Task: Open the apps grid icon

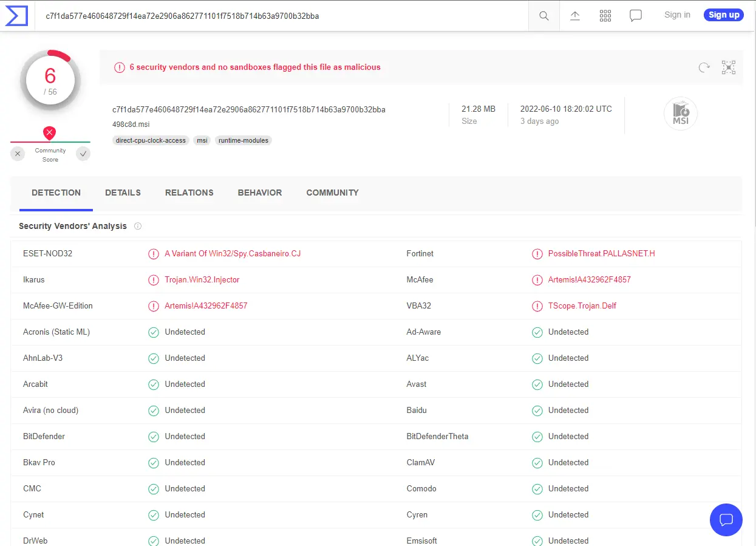Action: [x=605, y=16]
